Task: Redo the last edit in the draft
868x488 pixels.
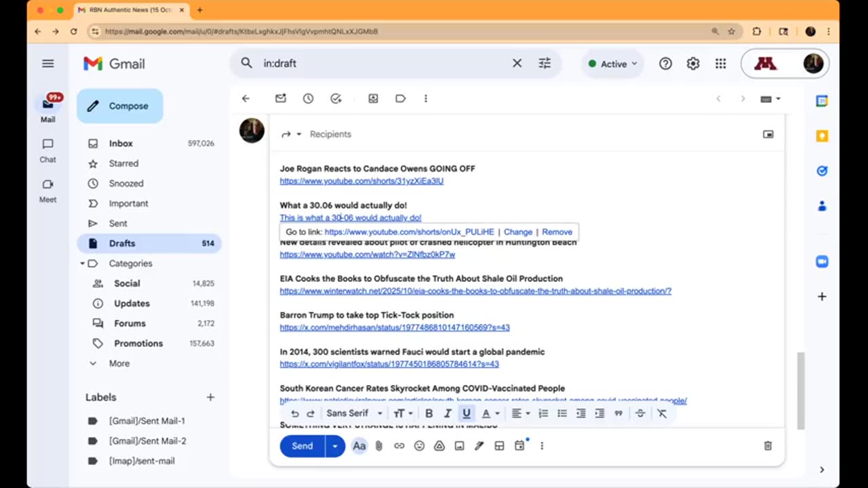Action: [x=311, y=413]
